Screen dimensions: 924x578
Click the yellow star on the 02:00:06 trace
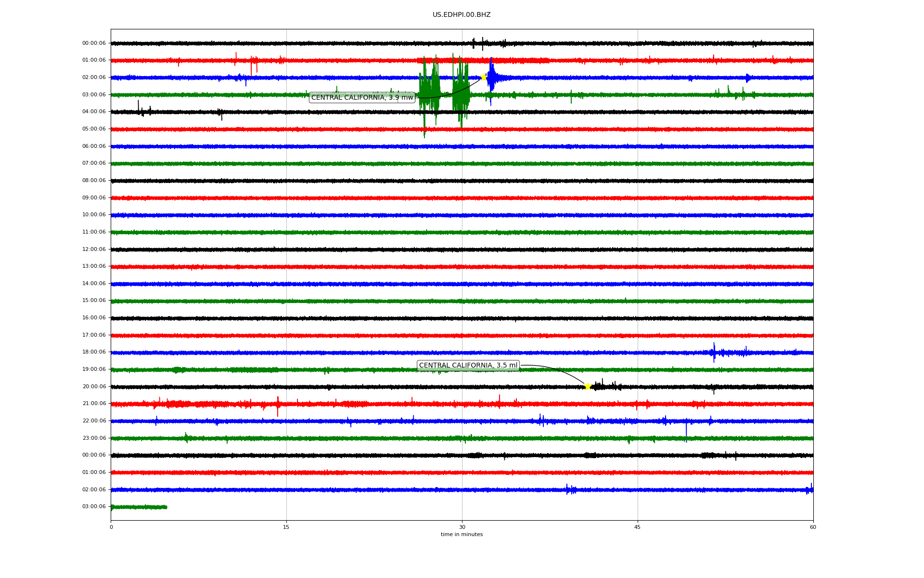pyautogui.click(x=484, y=77)
